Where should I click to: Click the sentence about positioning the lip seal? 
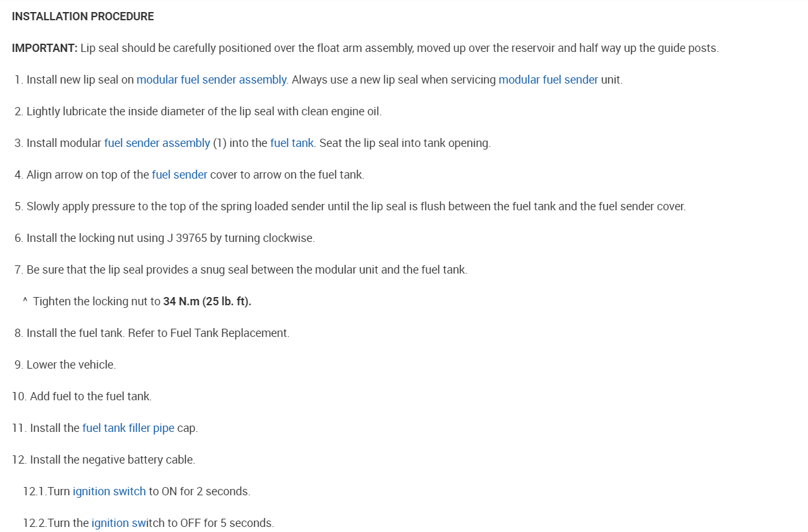(x=399, y=48)
